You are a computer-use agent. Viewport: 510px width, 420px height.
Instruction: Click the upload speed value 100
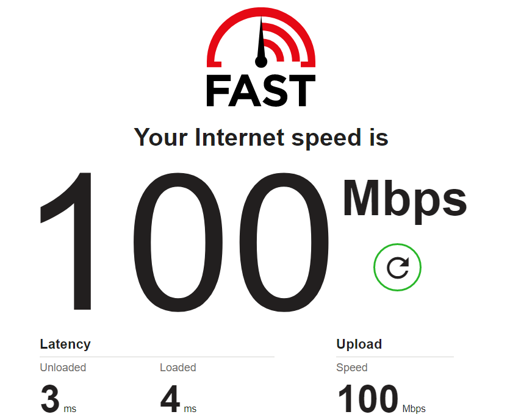click(x=368, y=399)
